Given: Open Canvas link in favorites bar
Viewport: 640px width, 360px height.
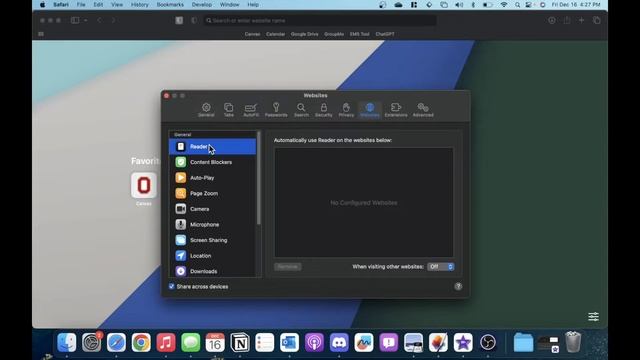Looking at the screenshot, I should pos(252,34).
